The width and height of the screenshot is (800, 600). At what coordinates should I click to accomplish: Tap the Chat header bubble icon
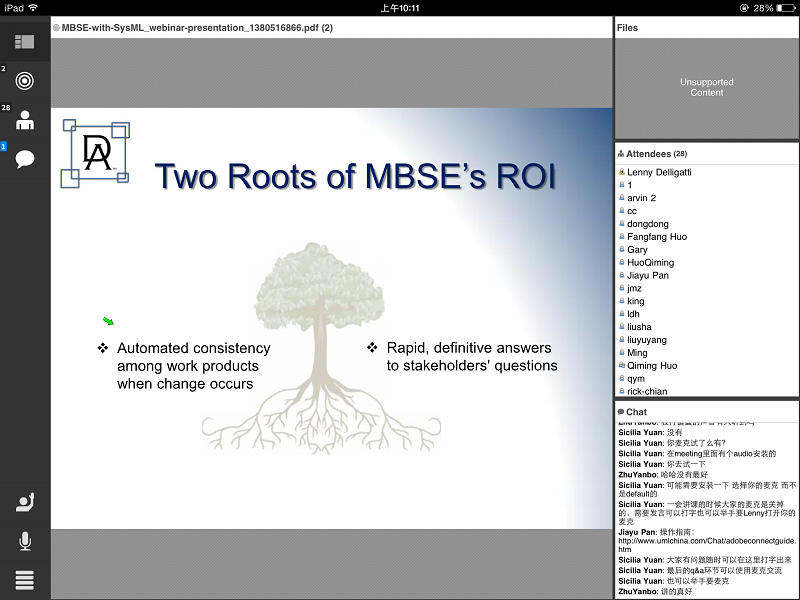click(621, 412)
